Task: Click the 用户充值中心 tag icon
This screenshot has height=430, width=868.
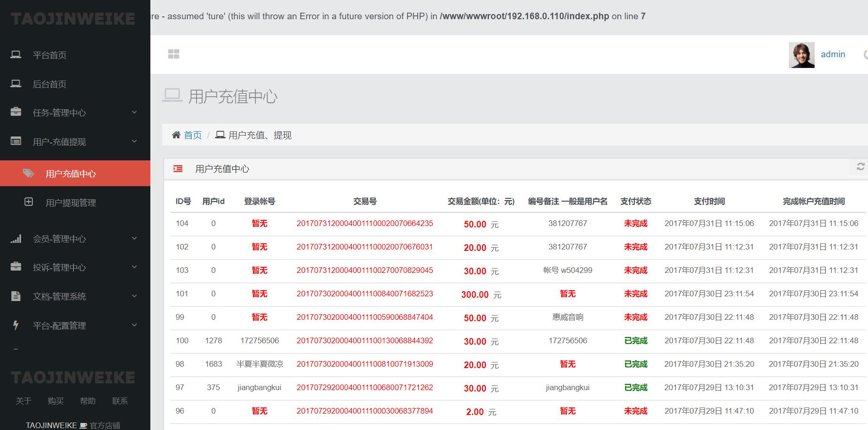Action: click(x=28, y=173)
